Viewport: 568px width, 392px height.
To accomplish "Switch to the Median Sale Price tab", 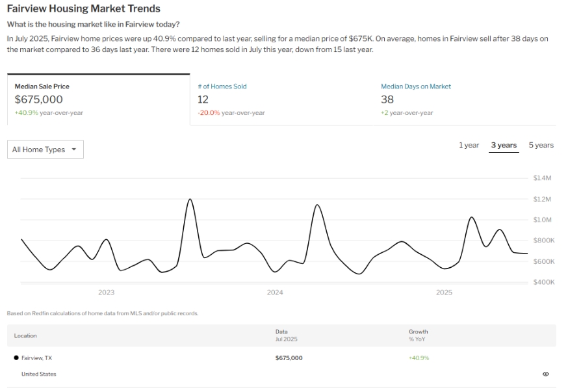I will tap(98, 99).
